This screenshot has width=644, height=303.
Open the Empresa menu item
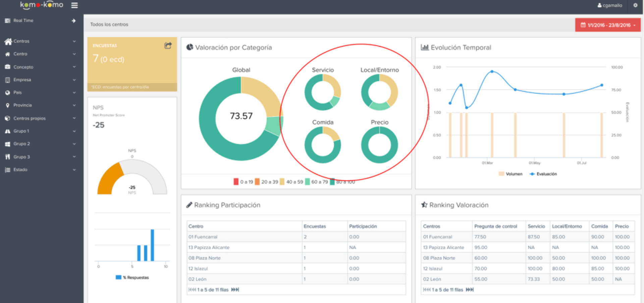click(x=22, y=80)
